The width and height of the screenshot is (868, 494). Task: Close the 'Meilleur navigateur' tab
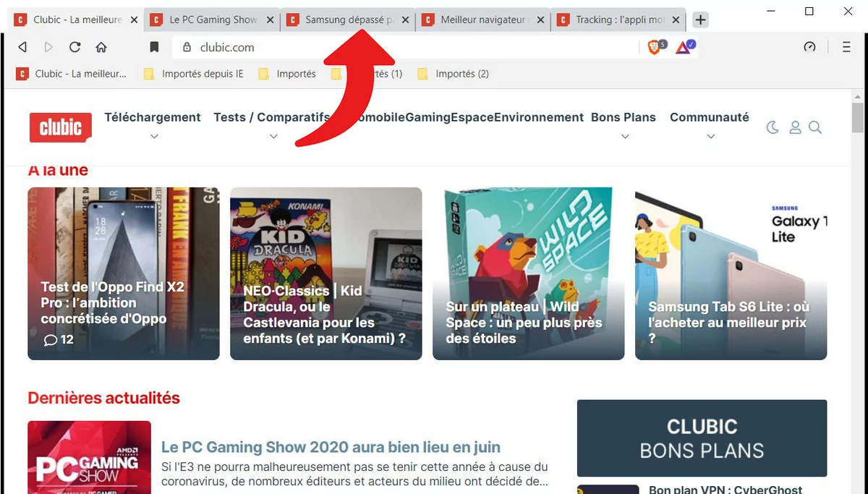pos(540,20)
